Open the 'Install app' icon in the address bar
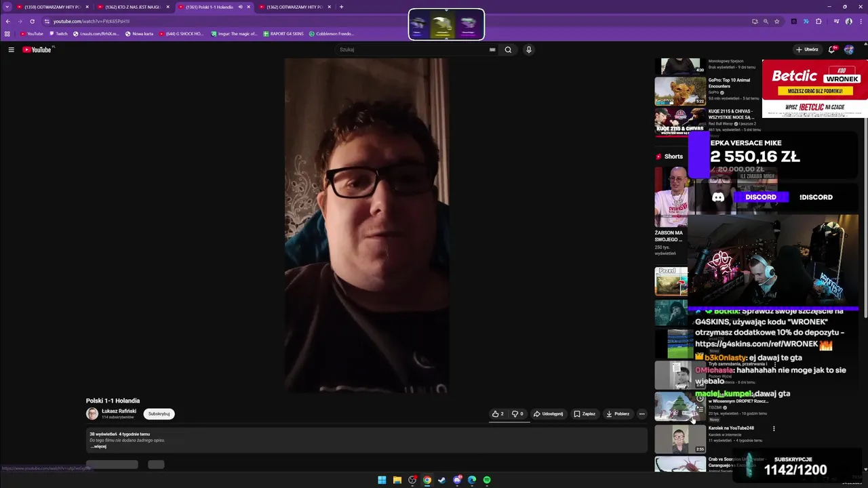868x488 pixels. [x=755, y=21]
